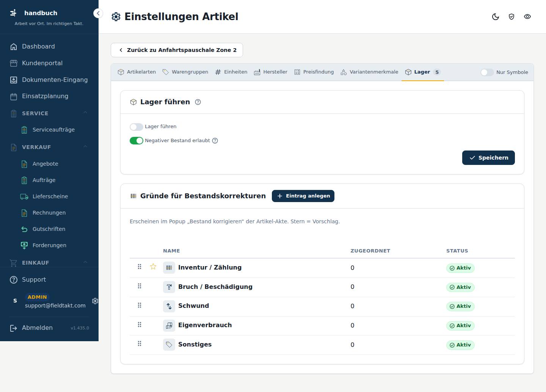Switch to the Artikelarten tab
546x392 pixels.
click(137, 72)
